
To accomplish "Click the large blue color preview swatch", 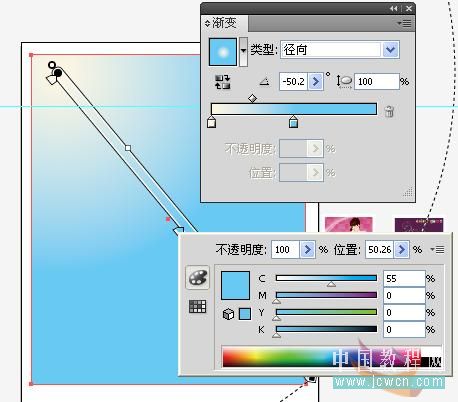I will click(x=235, y=285).
